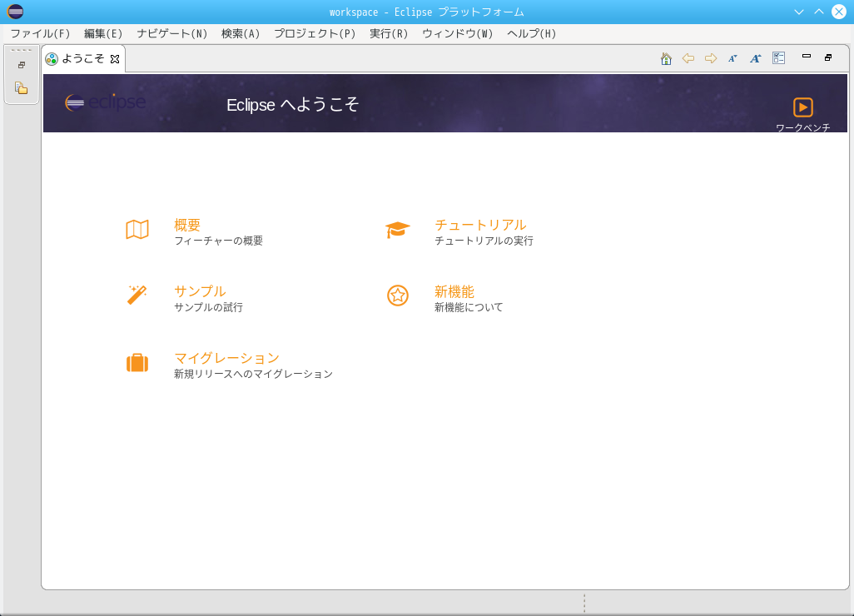Open the チュートリアル link

(480, 225)
